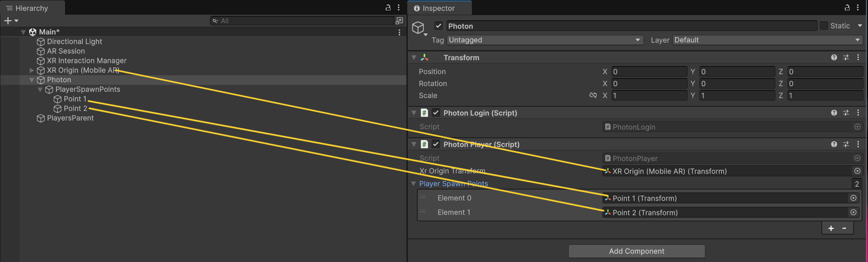Screen dimensions: 868x262
Task: Click Player Spawn Points size field
Action: [856, 184]
